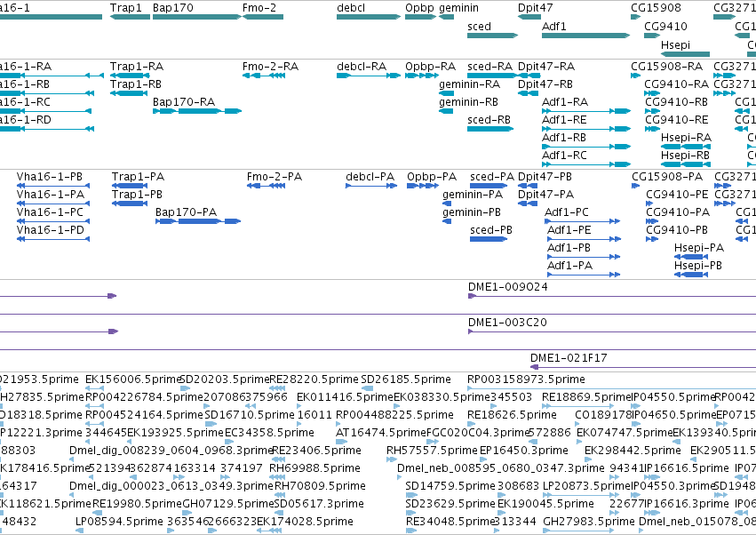Screen dimensions: 756x535
Task: Select transcript CG15908-RA
Action: tap(635, 76)
